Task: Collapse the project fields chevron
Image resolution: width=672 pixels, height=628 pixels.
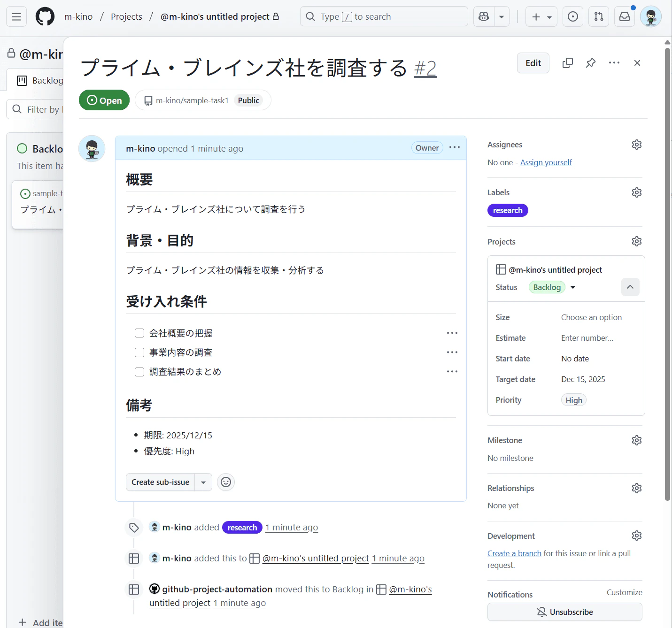Action: coord(630,287)
